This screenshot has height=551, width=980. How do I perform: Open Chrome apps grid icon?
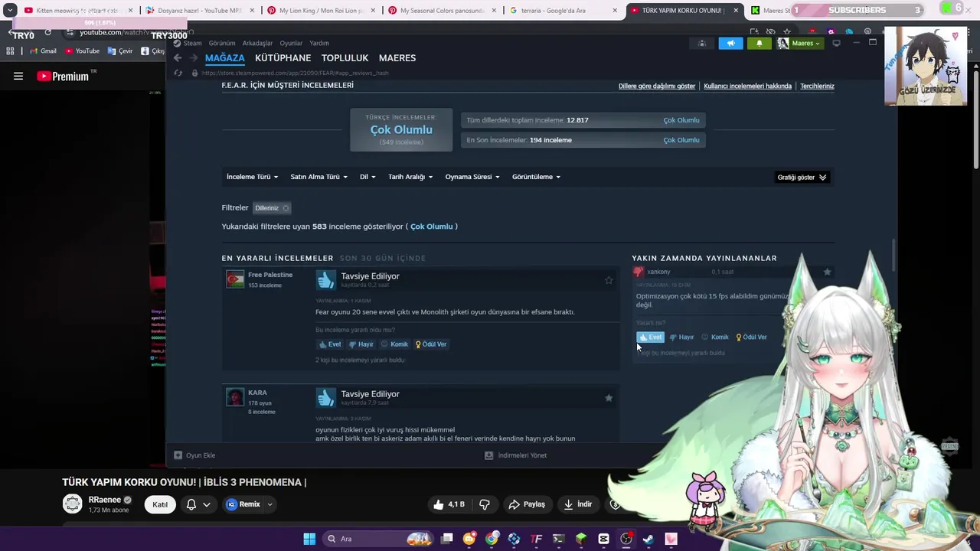[x=10, y=51]
